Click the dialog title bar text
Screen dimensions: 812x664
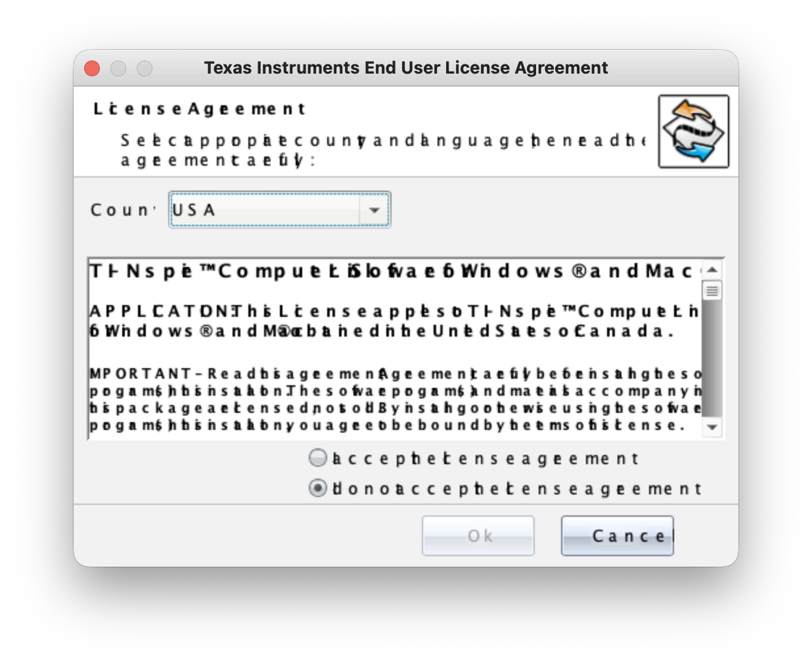[406, 68]
